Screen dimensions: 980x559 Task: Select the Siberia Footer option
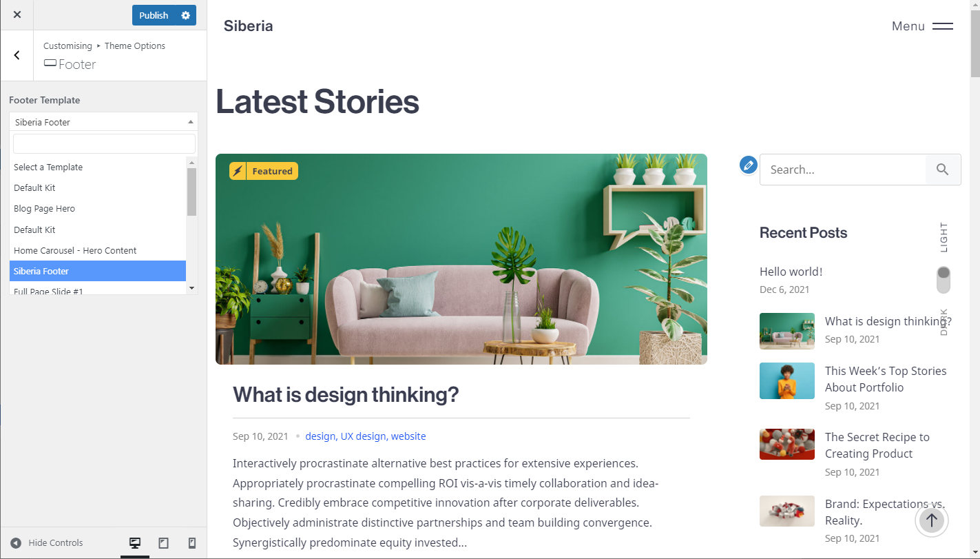point(98,271)
